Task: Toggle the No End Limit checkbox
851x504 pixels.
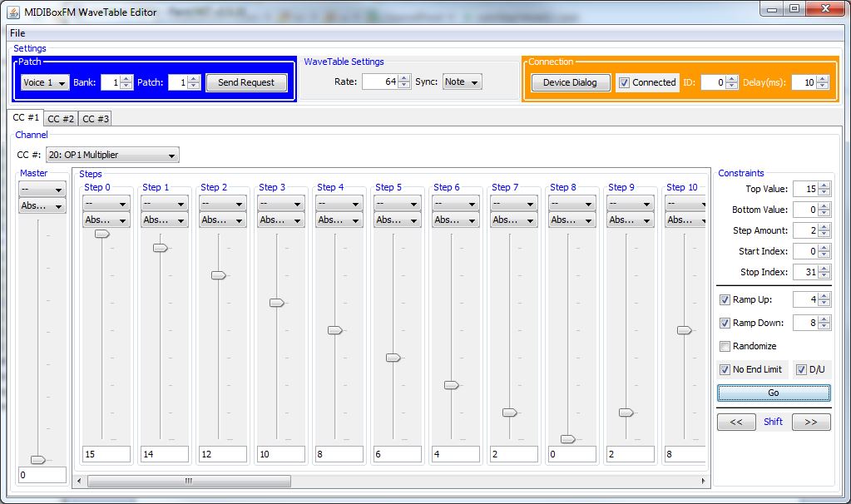Action: pyautogui.click(x=725, y=369)
